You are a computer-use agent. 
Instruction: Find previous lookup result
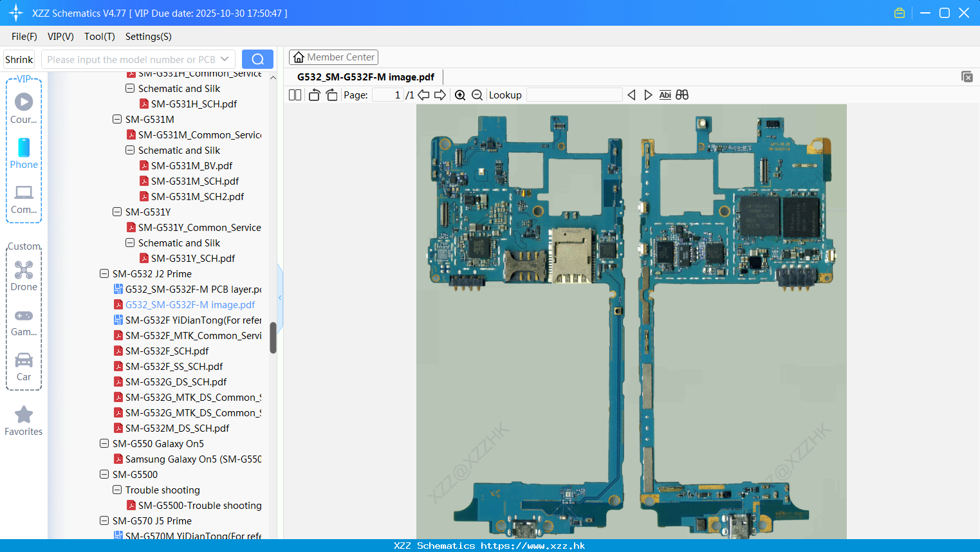(631, 95)
